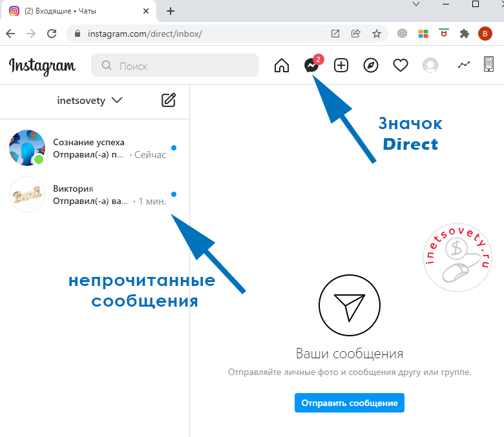This screenshot has width=504, height=437.
Task: Click the Instagram logo
Action: (42, 66)
